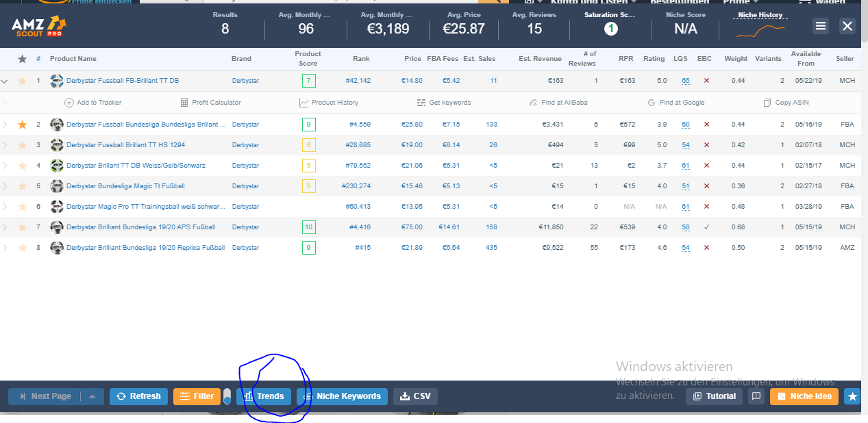The height and width of the screenshot is (423, 868).
Task: Open Niche Keywords
Action: [342, 396]
